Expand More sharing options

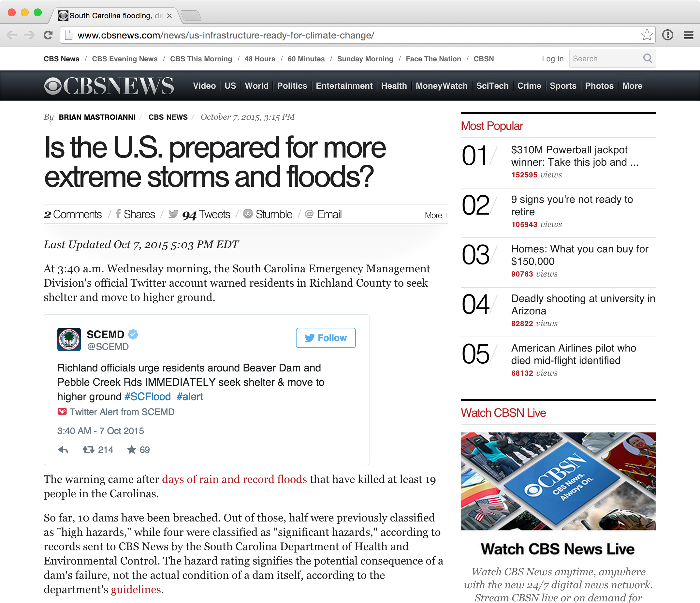click(436, 215)
